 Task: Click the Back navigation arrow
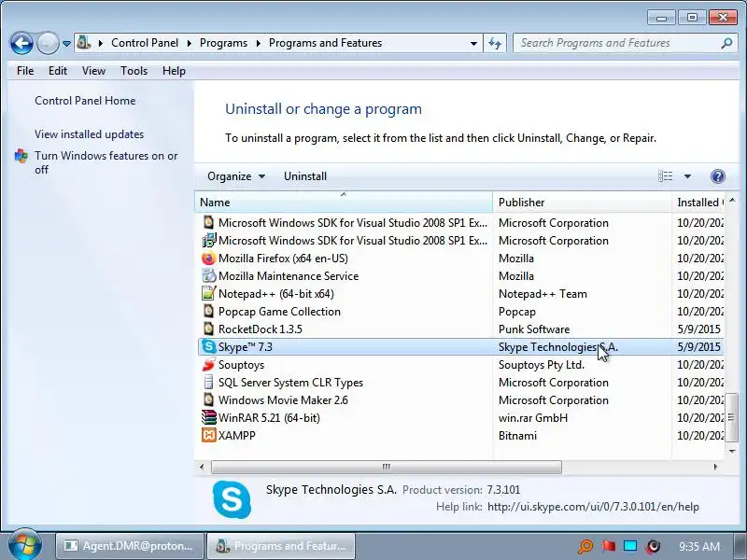coord(21,43)
